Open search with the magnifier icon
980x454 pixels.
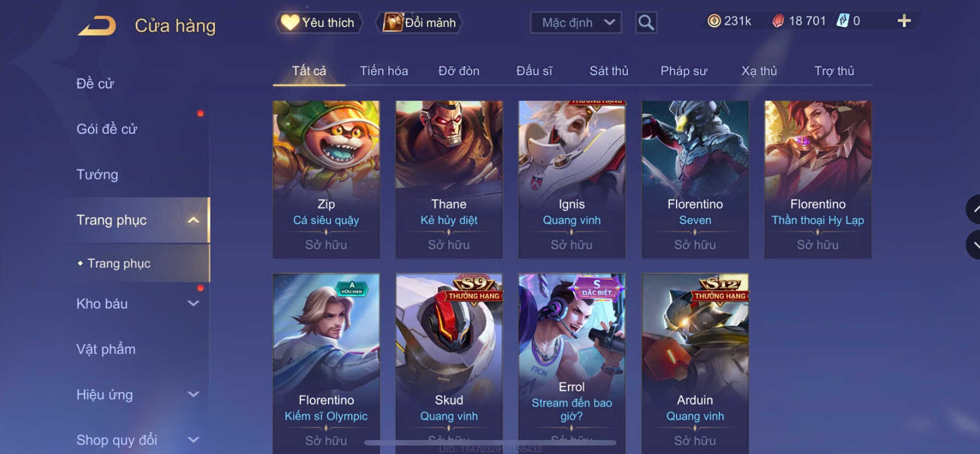point(646,23)
